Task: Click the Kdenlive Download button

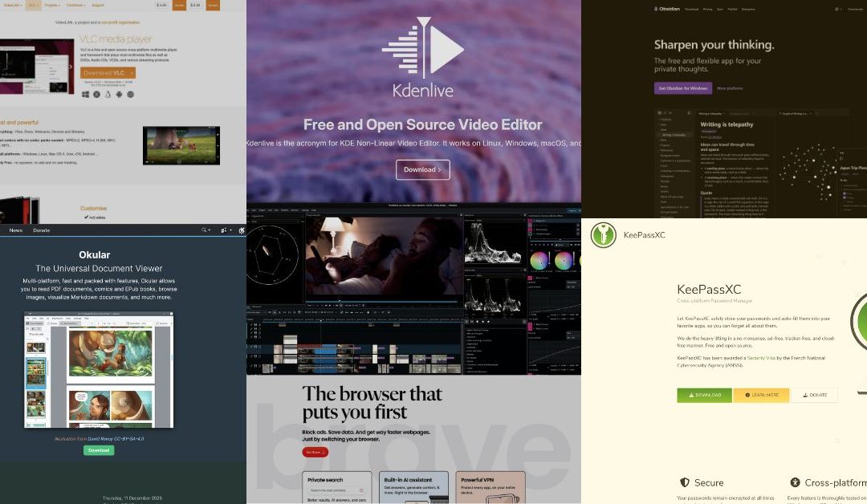Action: click(x=423, y=169)
